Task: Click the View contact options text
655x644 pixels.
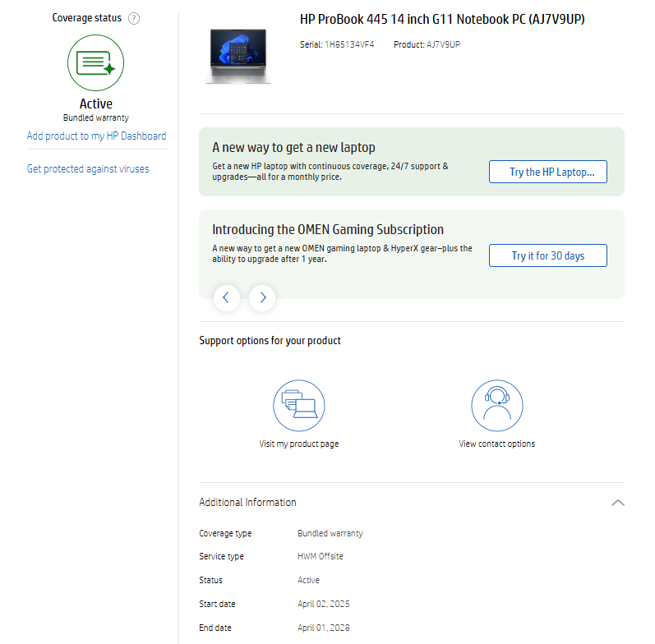Action: click(x=496, y=444)
